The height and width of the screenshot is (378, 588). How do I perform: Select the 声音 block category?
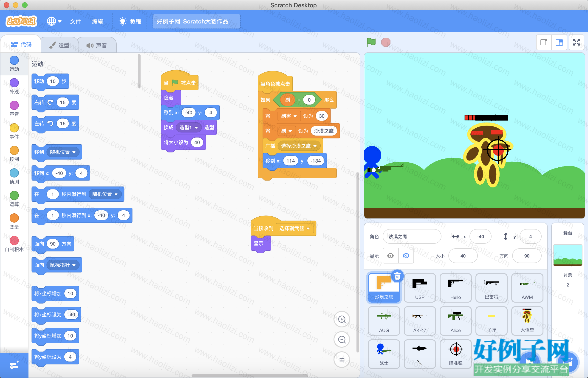click(14, 109)
